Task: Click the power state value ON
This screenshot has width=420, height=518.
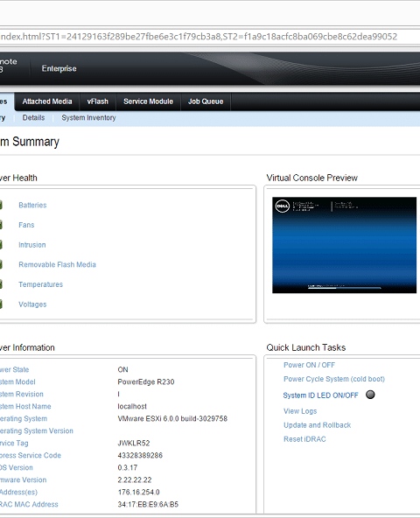Action: (x=122, y=369)
